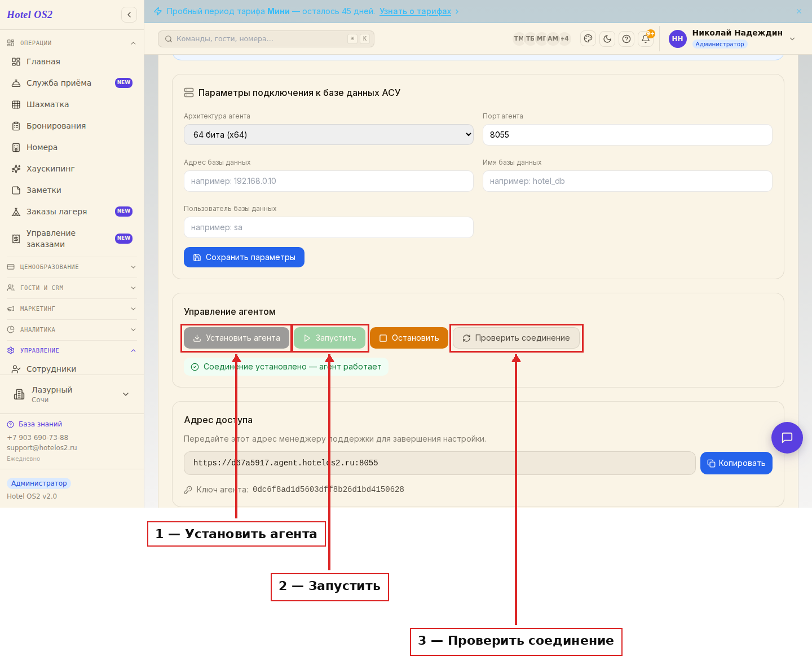Open the floating chat bubble button

(787, 438)
